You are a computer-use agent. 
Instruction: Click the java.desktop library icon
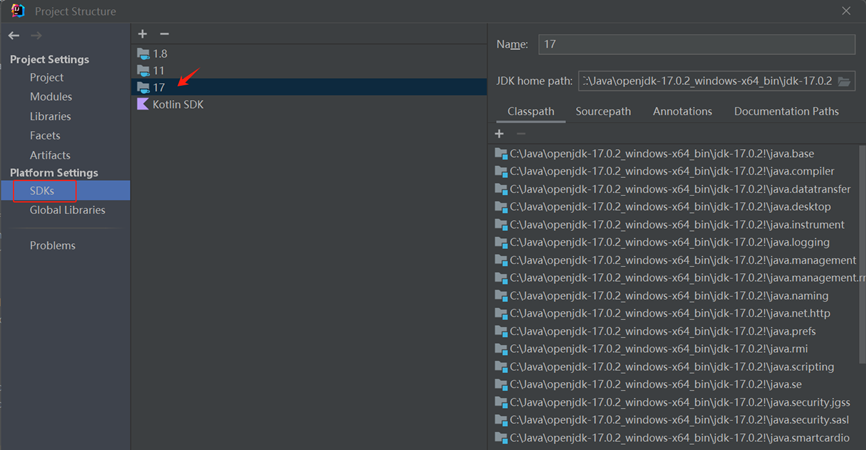[501, 207]
